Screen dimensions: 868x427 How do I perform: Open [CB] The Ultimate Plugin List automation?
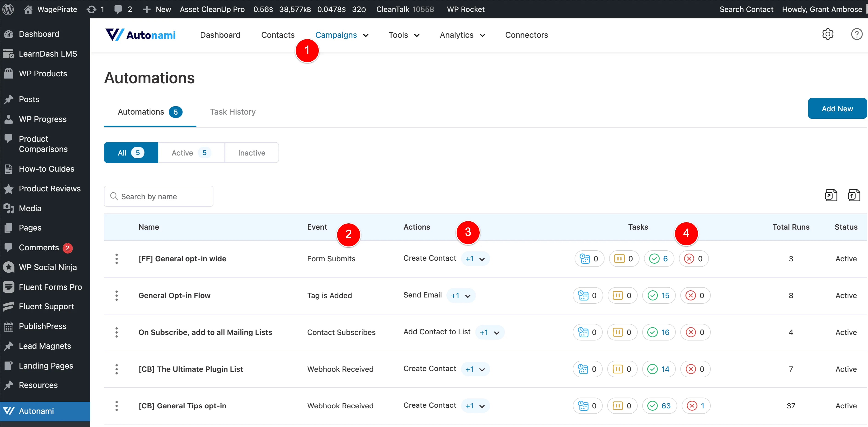[191, 369]
